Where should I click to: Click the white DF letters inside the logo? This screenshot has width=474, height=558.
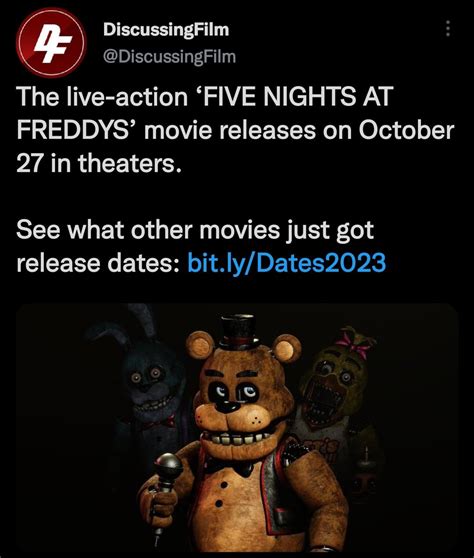pyautogui.click(x=52, y=44)
